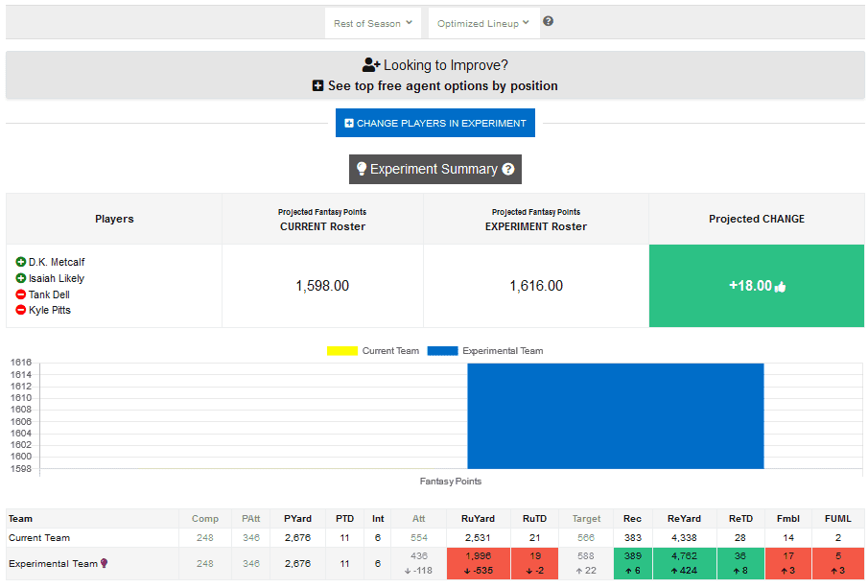Open the Optimized Lineup dropdown
The image size is (868, 588).
[483, 22]
